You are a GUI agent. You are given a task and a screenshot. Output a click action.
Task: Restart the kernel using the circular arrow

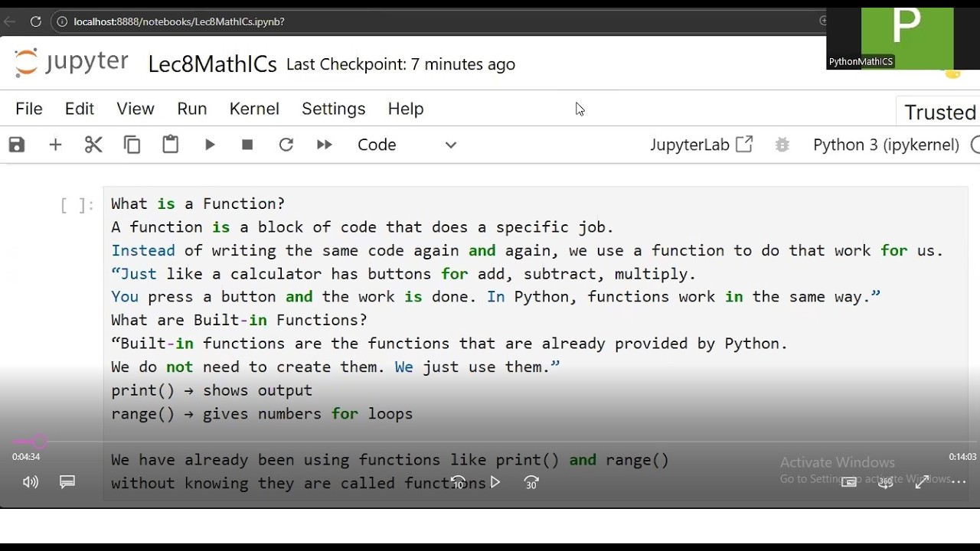[x=286, y=145]
